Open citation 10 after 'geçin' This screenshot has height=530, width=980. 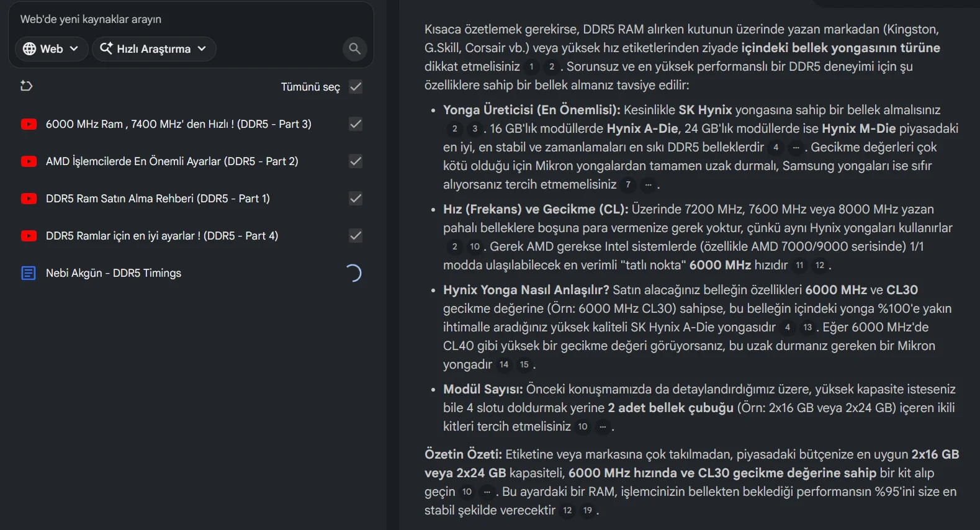tap(467, 492)
